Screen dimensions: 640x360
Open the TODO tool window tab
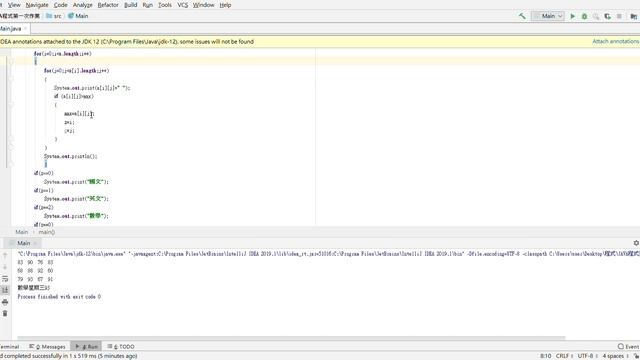121,347
